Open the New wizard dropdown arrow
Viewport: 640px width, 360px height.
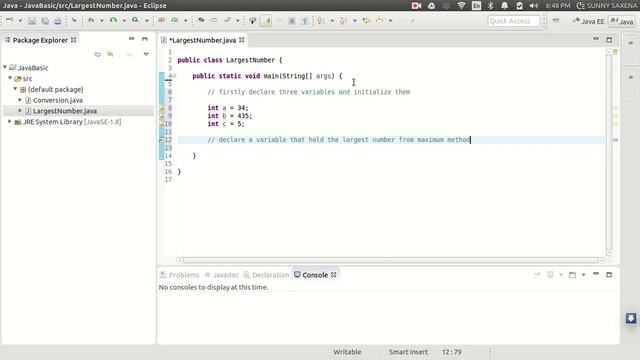tap(20, 21)
